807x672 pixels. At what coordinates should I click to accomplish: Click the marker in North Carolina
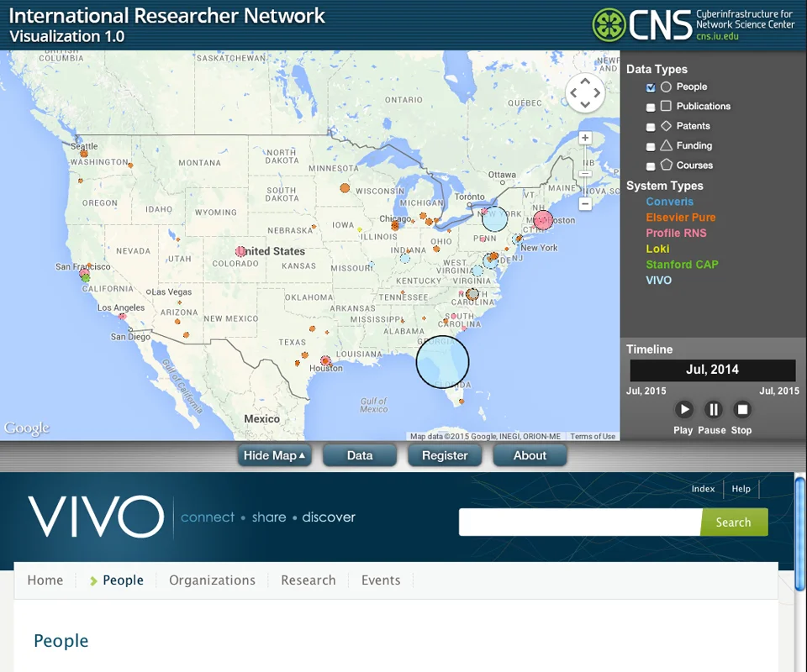pyautogui.click(x=472, y=294)
